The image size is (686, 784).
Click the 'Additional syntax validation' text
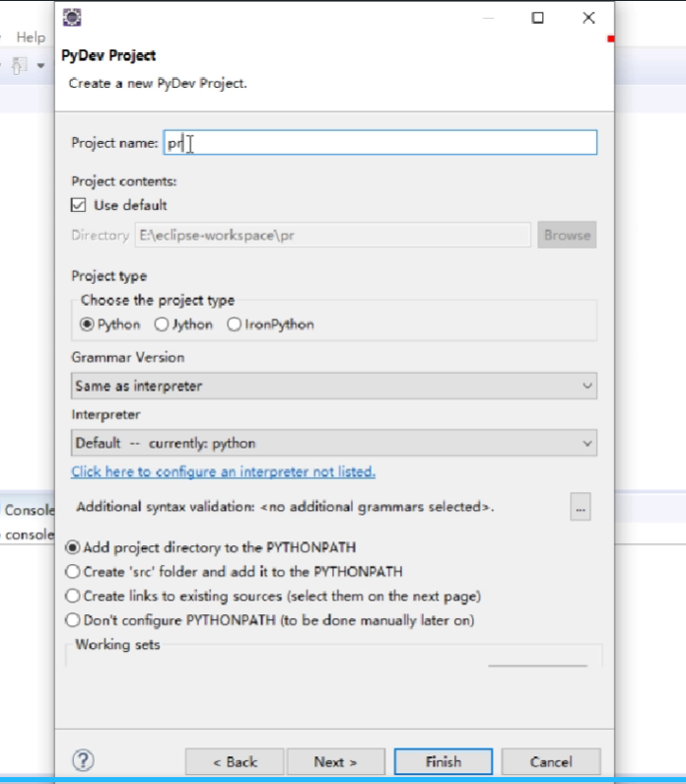click(285, 507)
